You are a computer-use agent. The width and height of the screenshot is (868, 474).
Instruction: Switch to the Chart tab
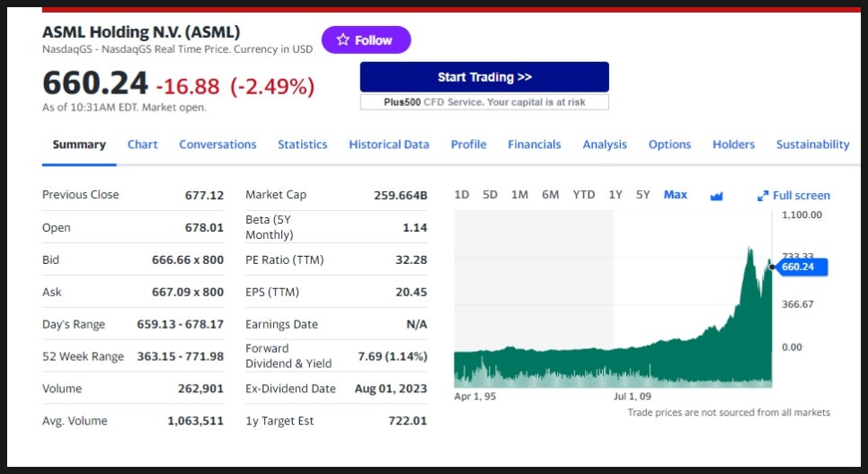pos(142,145)
